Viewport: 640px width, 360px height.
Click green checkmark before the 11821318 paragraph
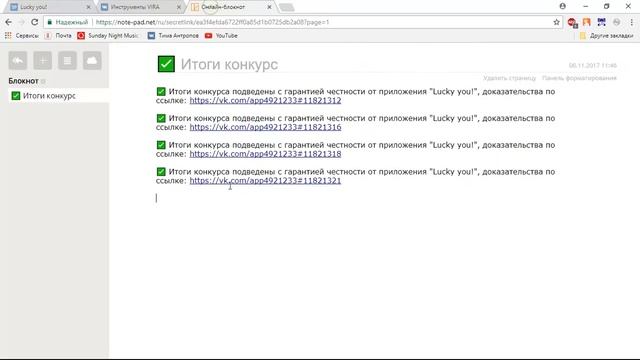click(x=161, y=145)
